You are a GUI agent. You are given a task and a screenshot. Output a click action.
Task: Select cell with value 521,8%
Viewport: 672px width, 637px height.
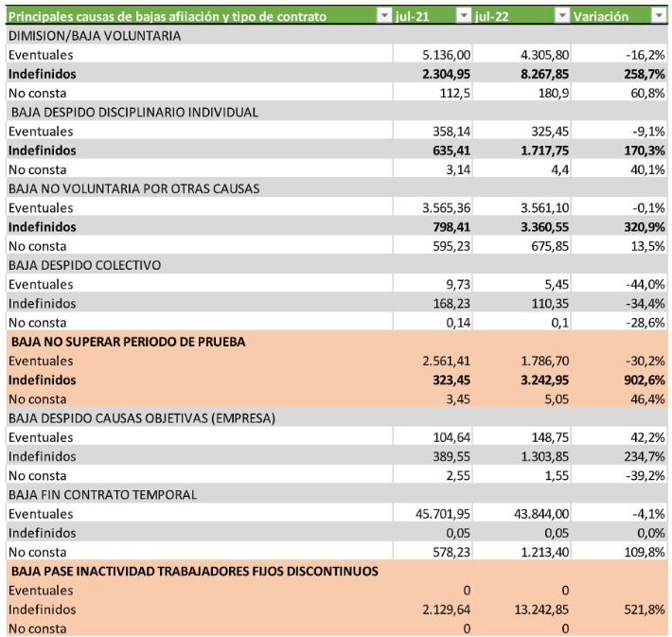pos(619,610)
